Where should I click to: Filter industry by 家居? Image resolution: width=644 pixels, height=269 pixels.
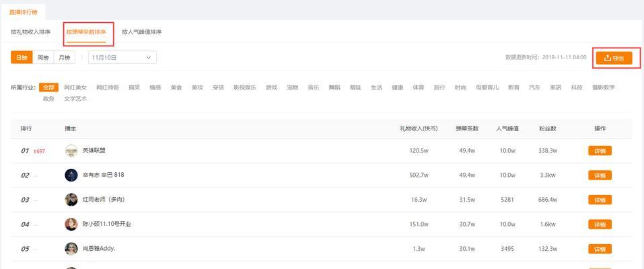pos(556,87)
